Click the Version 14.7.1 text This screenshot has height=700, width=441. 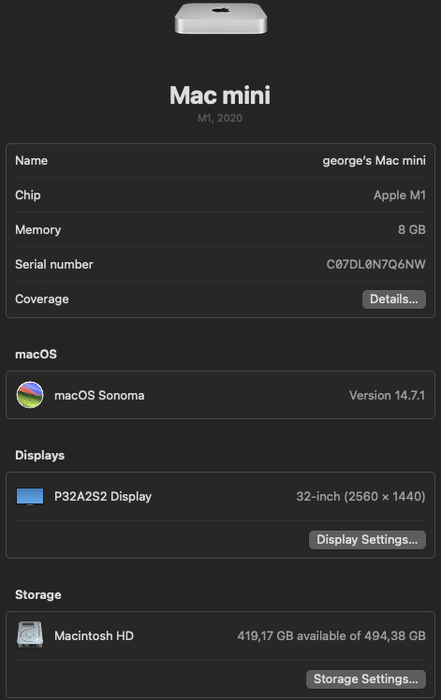click(387, 396)
